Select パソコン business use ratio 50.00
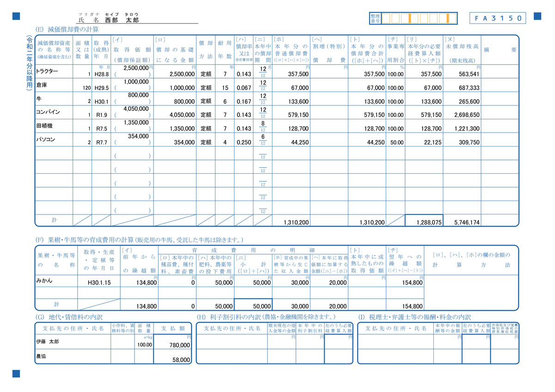Screen dimensions: 555x392 point(395,143)
